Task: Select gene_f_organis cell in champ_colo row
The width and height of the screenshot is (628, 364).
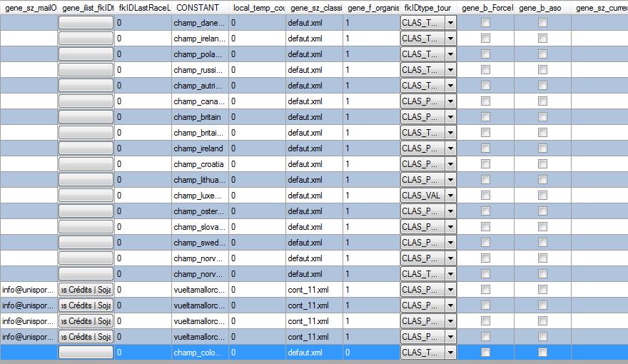Action: tap(370, 353)
